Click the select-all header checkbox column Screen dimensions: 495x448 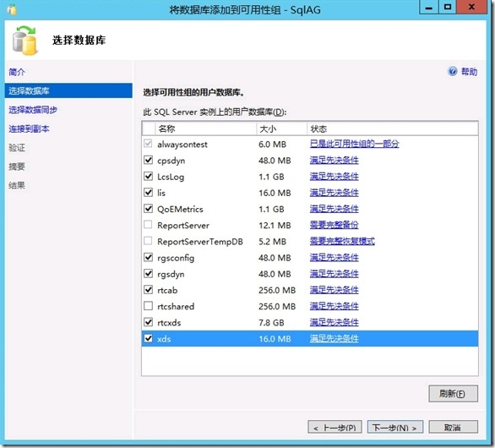pos(149,128)
